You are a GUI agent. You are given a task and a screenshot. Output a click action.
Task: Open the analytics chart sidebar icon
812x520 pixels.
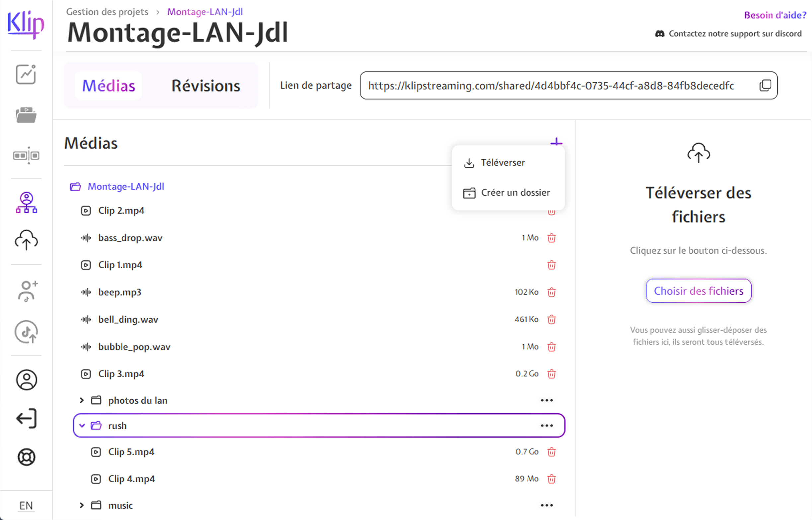[26, 74]
